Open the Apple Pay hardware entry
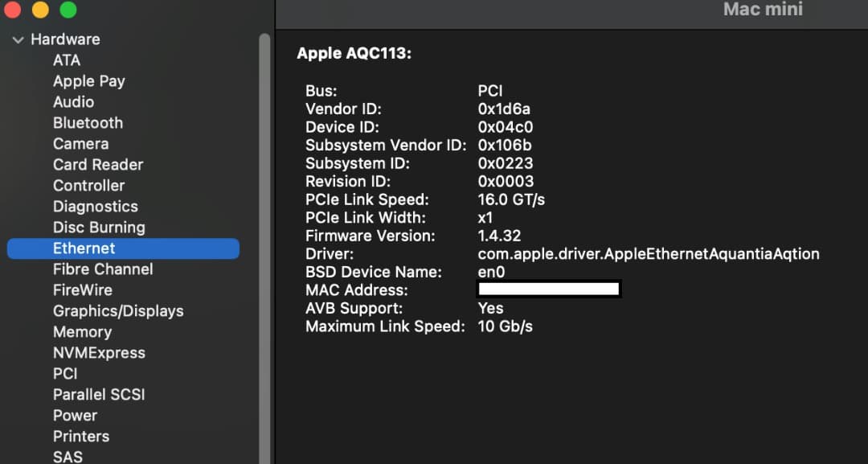Screen dimensions: 868x464 (x=88, y=80)
